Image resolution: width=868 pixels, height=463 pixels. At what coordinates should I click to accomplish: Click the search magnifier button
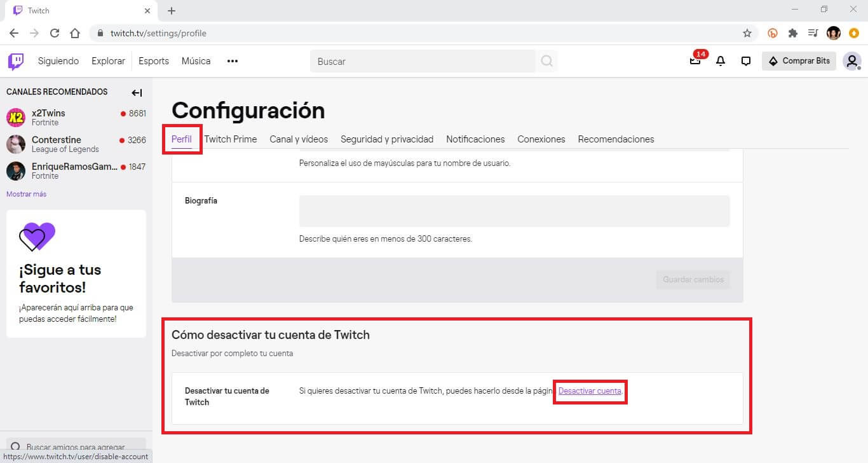[x=546, y=61]
